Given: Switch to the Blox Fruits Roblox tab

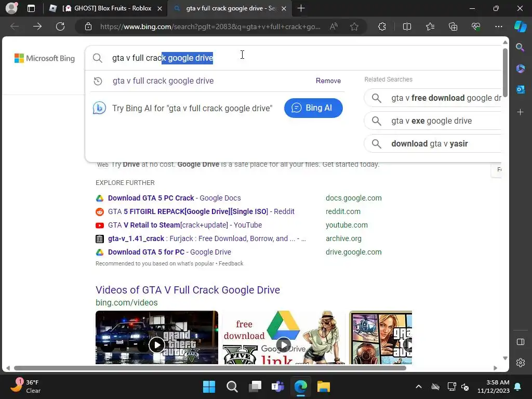Looking at the screenshot, I should (x=105, y=8).
